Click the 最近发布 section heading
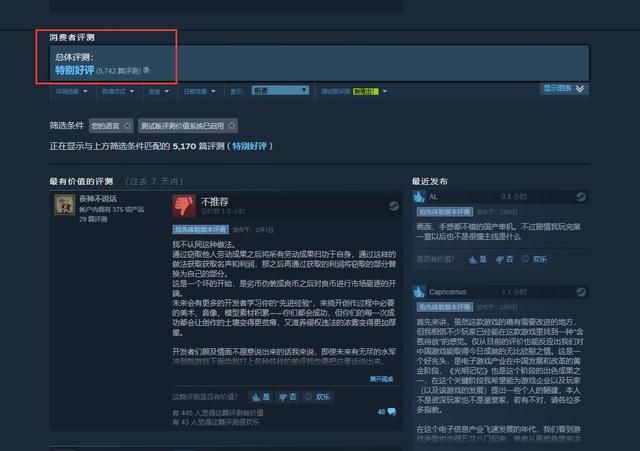This screenshot has width=640, height=451. pyautogui.click(x=430, y=181)
